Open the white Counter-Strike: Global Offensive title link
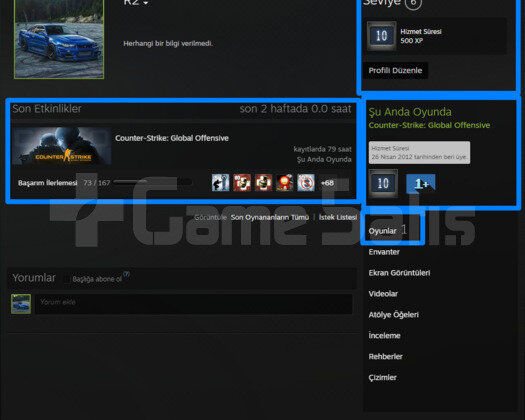Screen dimensions: 525x420 172,138
